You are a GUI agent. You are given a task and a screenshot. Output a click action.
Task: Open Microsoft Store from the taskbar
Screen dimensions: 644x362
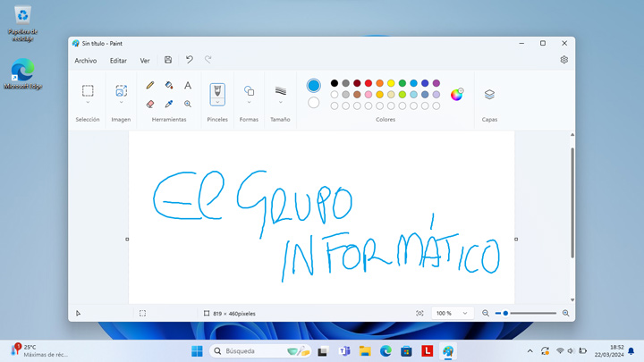tap(406, 351)
